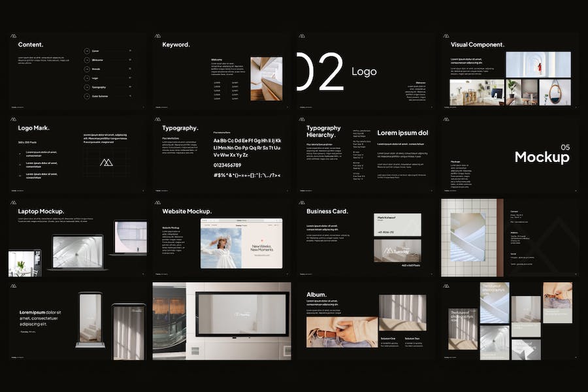The height and width of the screenshot is (392, 588).
Task: Click the Solution Two label
Action: coord(412,338)
